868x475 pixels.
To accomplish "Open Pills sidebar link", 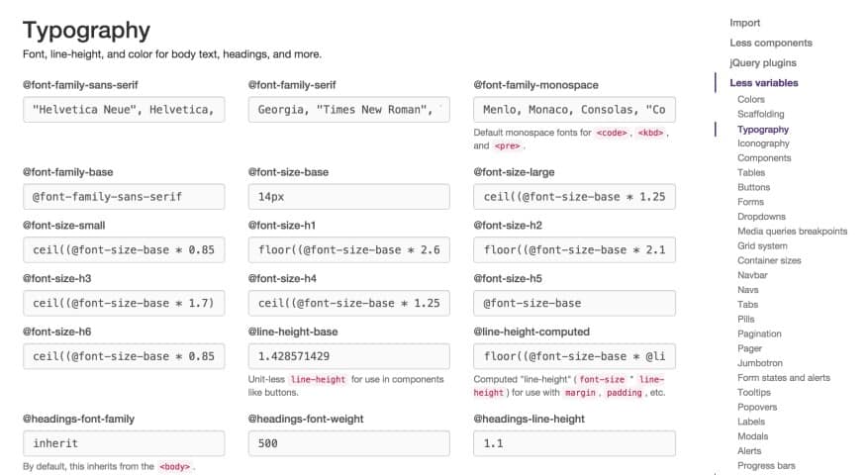I will coord(745,319).
